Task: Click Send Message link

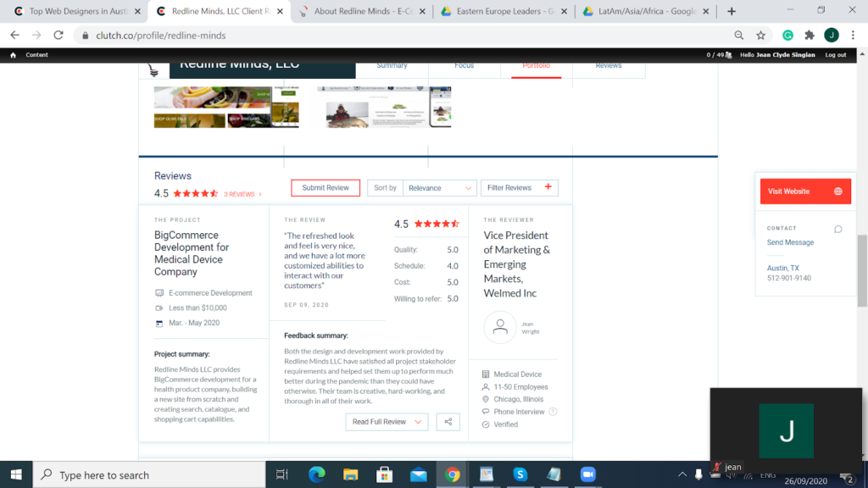Action: pos(790,242)
